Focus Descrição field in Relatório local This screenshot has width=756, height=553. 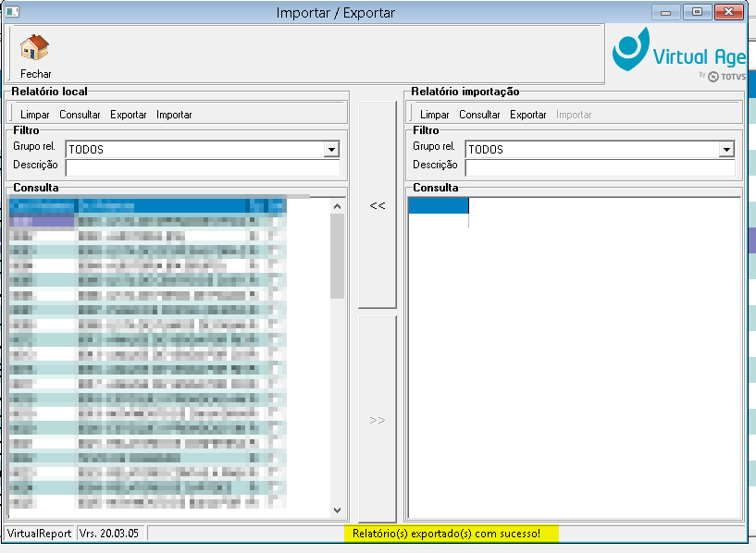(203, 167)
